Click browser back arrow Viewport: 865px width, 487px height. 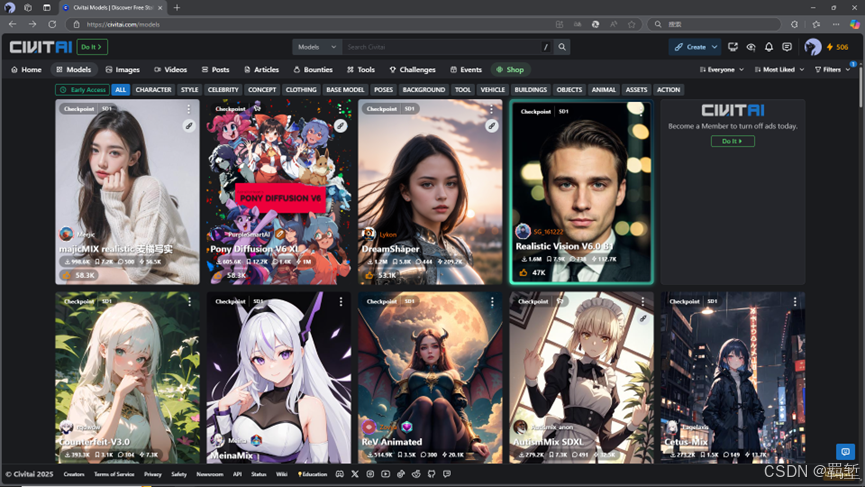click(x=12, y=24)
